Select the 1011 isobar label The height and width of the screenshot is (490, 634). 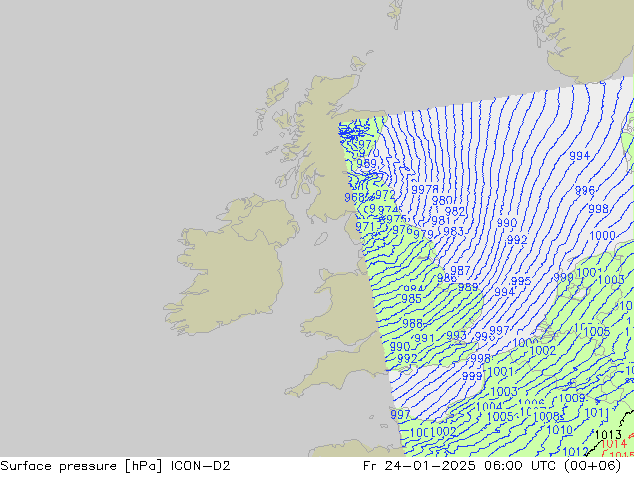597,413
